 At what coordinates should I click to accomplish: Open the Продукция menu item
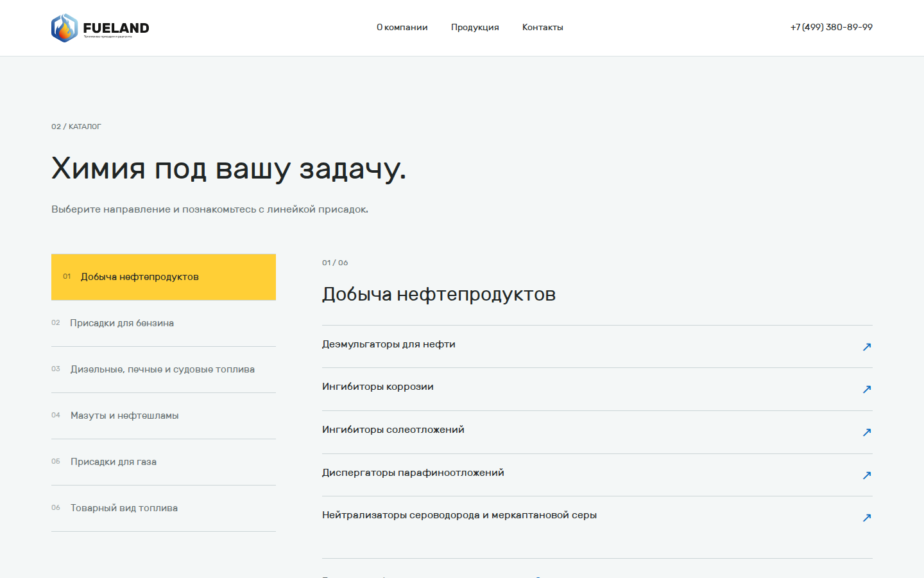point(475,27)
